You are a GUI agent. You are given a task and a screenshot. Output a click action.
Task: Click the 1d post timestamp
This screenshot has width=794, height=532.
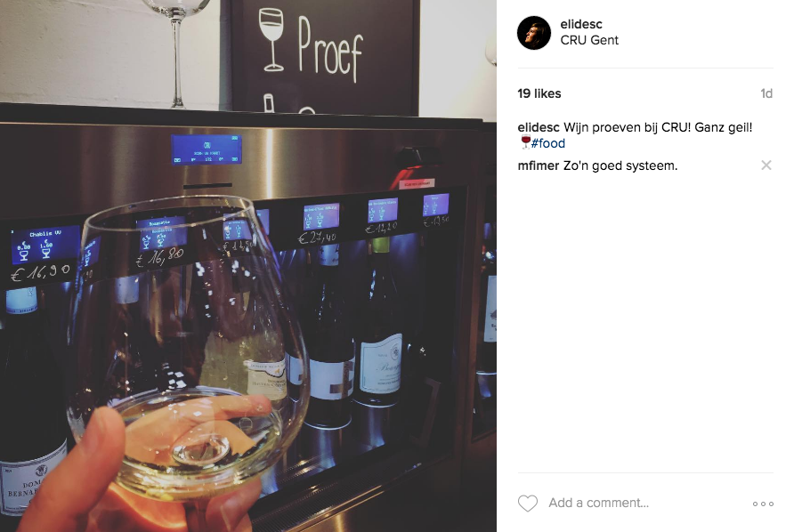(766, 93)
